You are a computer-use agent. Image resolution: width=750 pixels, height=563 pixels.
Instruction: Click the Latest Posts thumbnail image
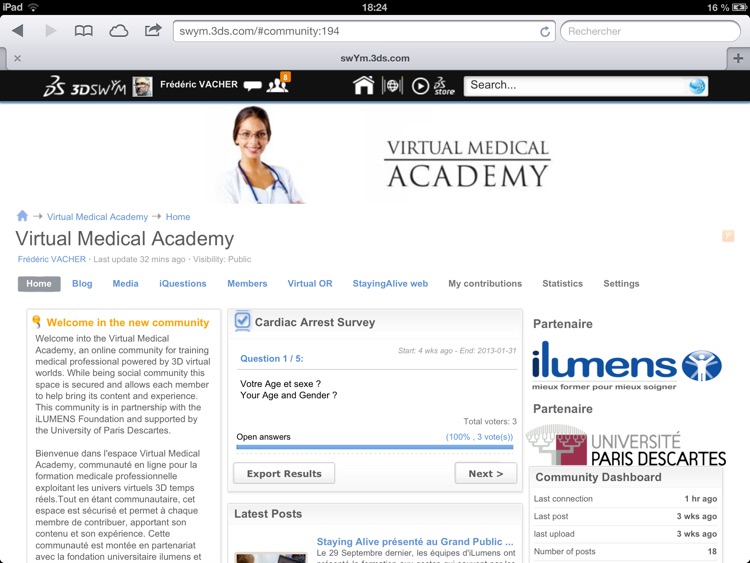pos(271,558)
